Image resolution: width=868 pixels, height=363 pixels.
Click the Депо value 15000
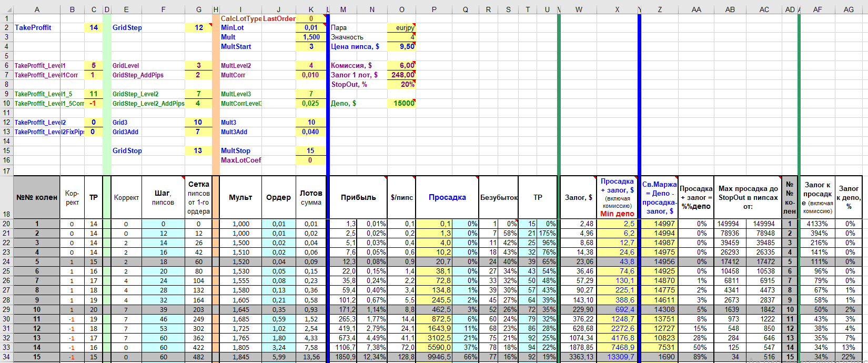point(401,103)
